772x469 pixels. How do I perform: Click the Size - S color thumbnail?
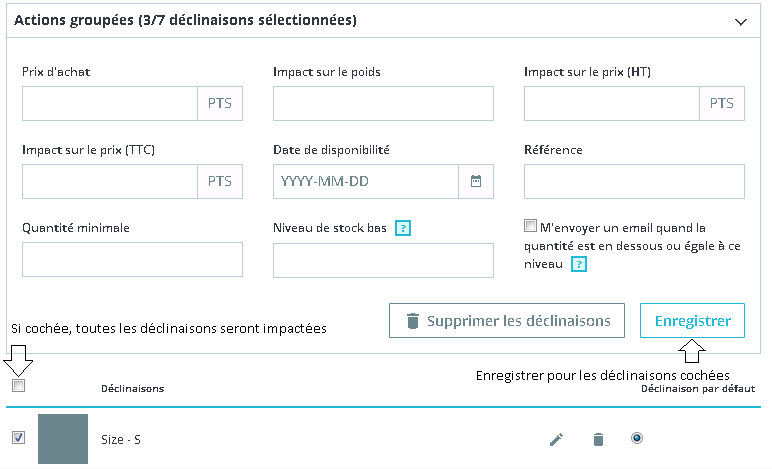[x=63, y=439]
